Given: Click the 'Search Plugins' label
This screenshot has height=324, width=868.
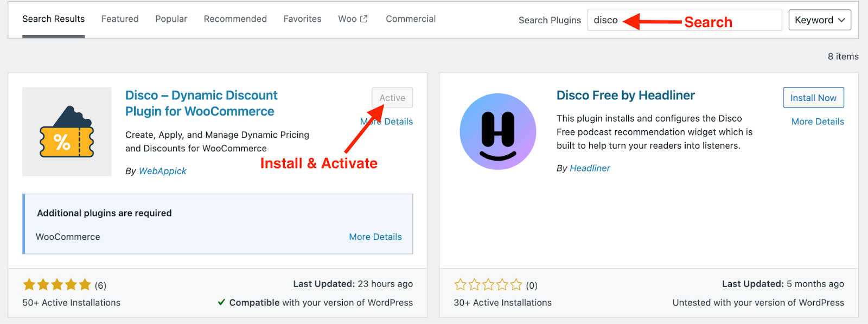Looking at the screenshot, I should [550, 20].
